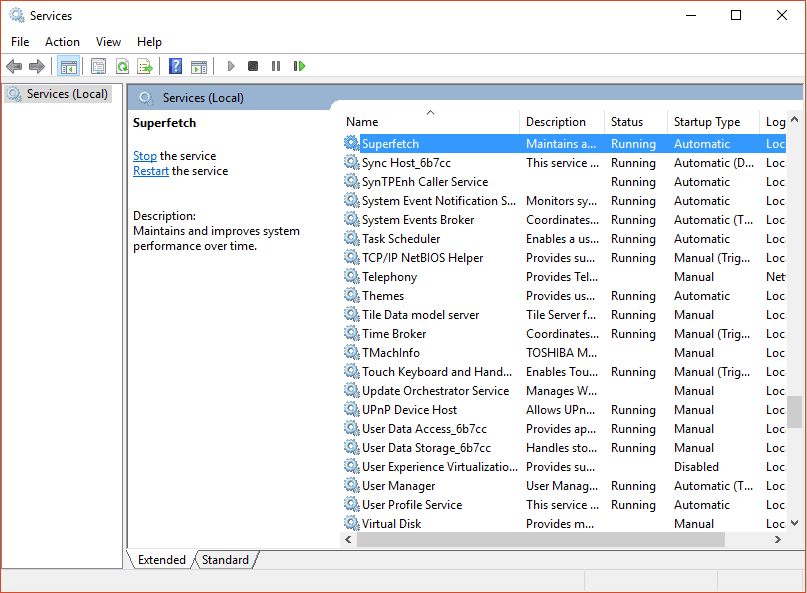Select User Experience Virtualization service
Image resolution: width=807 pixels, height=593 pixels.
click(564, 467)
